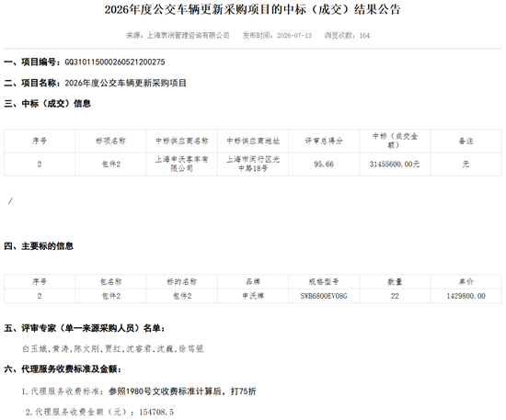Screen dimensions: 506x420
Task: Select project number G0310115000260521200275
Action: coord(115,62)
